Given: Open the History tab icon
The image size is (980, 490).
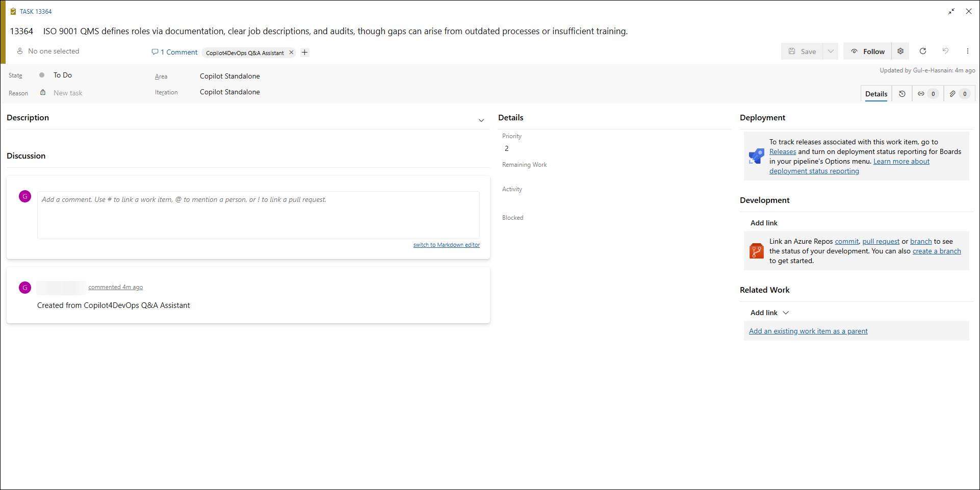Looking at the screenshot, I should pyautogui.click(x=902, y=94).
